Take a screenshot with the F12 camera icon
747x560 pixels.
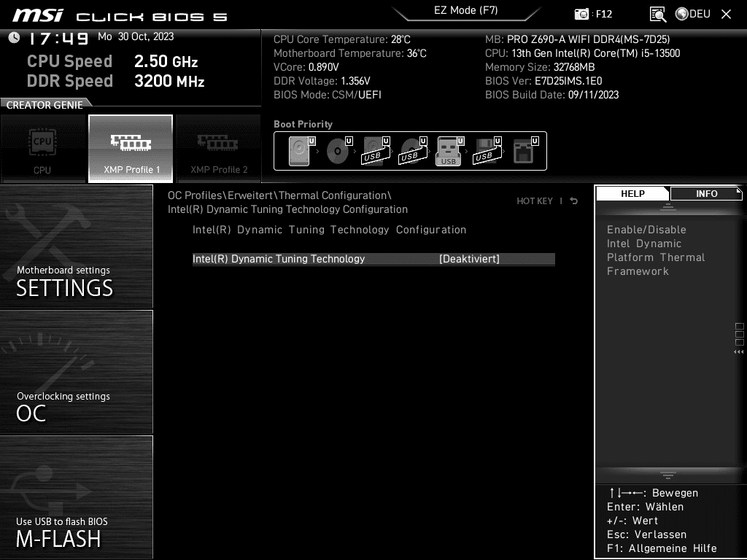[x=581, y=14]
